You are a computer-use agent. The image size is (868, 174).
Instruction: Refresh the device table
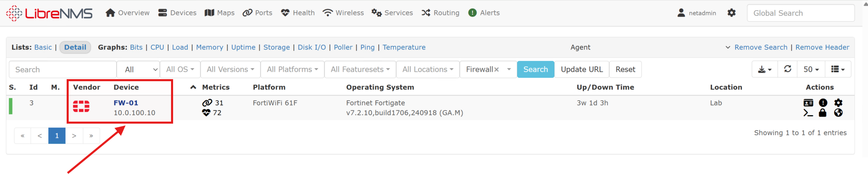coord(788,69)
